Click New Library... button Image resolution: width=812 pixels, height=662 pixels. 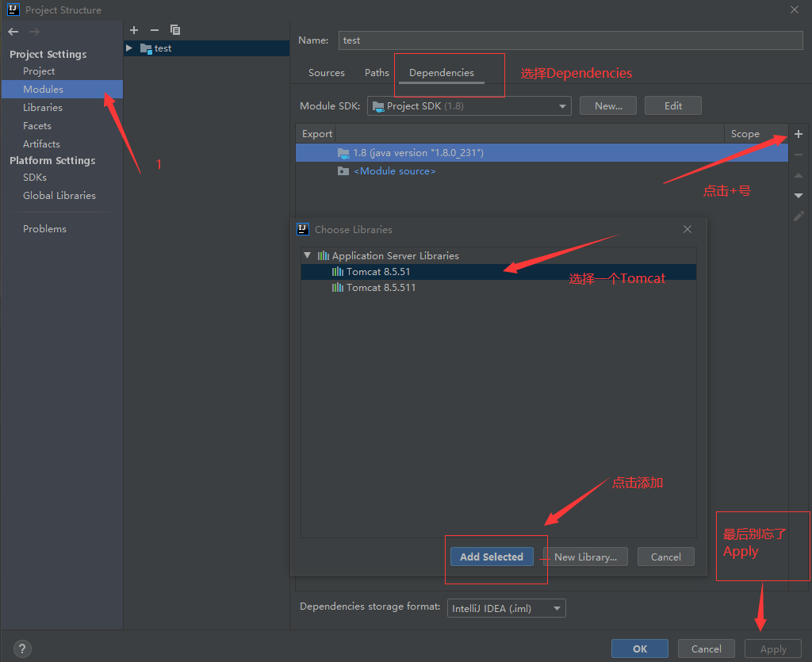click(585, 557)
